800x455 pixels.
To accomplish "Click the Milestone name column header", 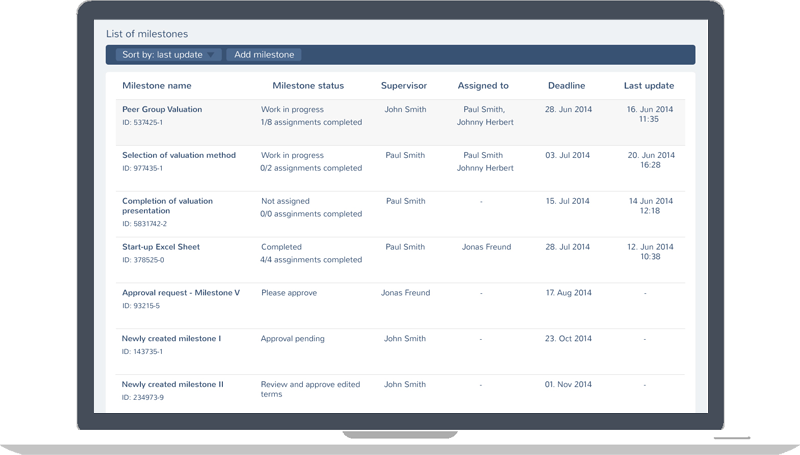I will (x=156, y=86).
